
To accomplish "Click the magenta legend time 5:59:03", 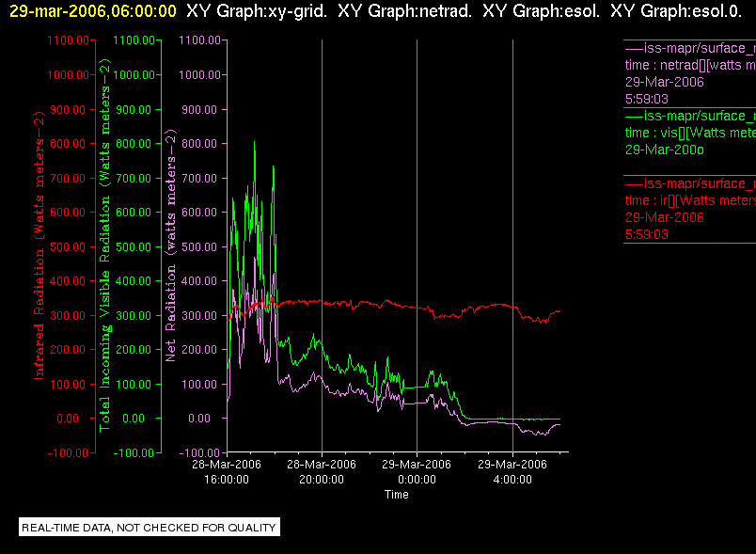I will tap(647, 99).
